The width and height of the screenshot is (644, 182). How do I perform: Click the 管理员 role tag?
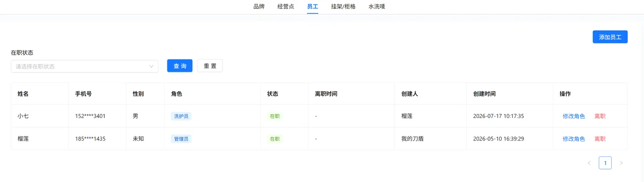[x=181, y=139]
